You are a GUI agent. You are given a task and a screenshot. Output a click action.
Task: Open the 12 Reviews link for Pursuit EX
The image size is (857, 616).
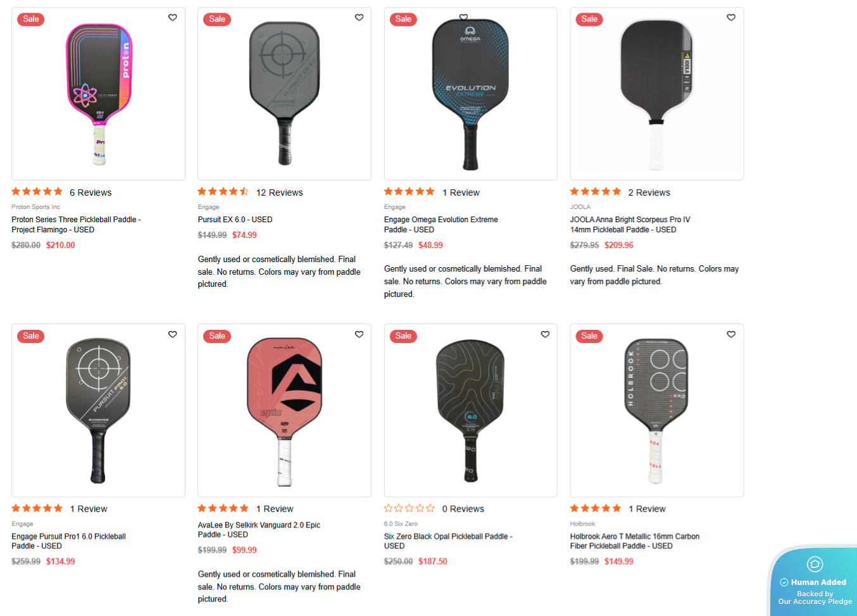[x=279, y=192]
